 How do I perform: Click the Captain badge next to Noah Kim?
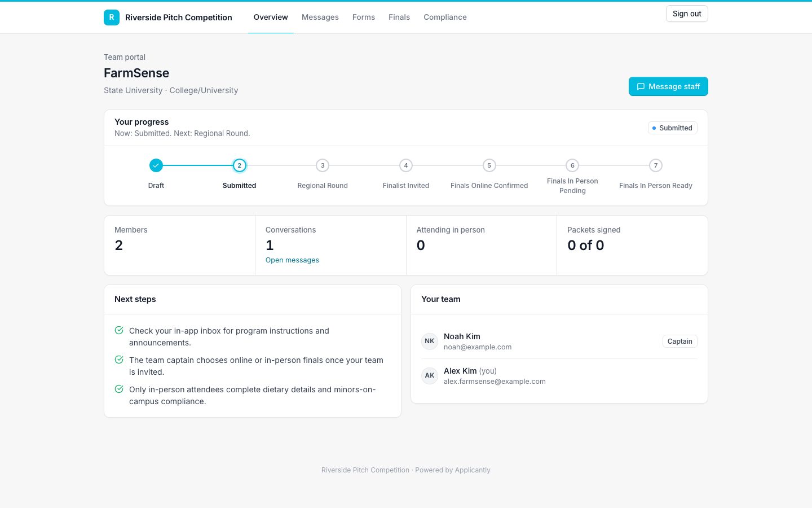click(x=679, y=341)
